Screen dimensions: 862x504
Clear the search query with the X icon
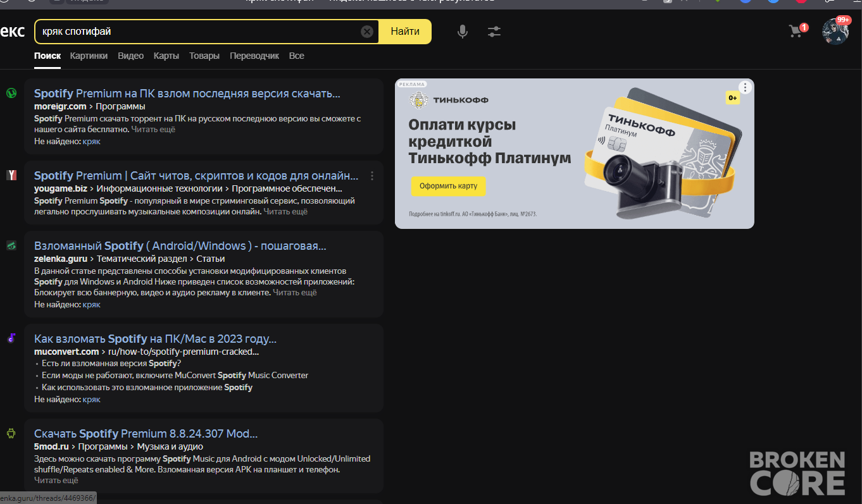(367, 32)
